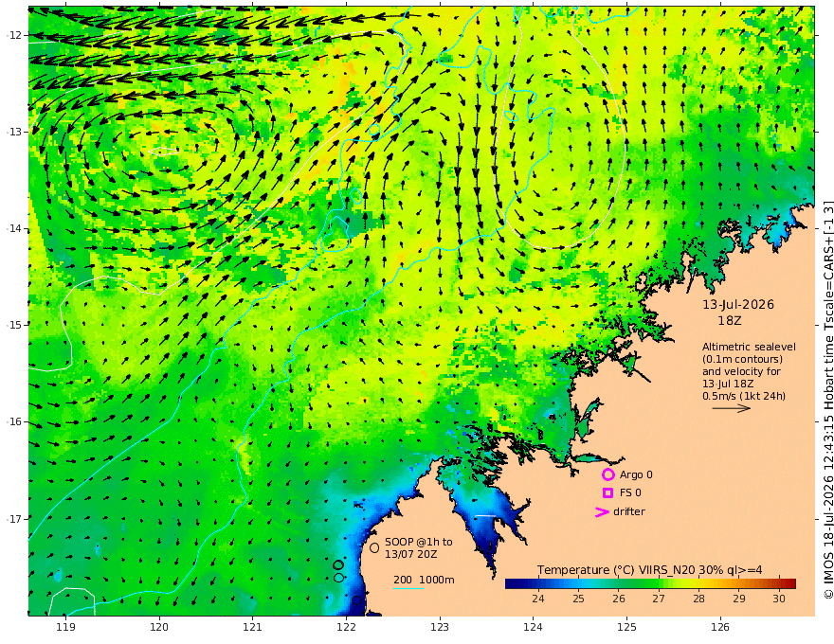Click the "200 1000m" isobath label

point(424,580)
